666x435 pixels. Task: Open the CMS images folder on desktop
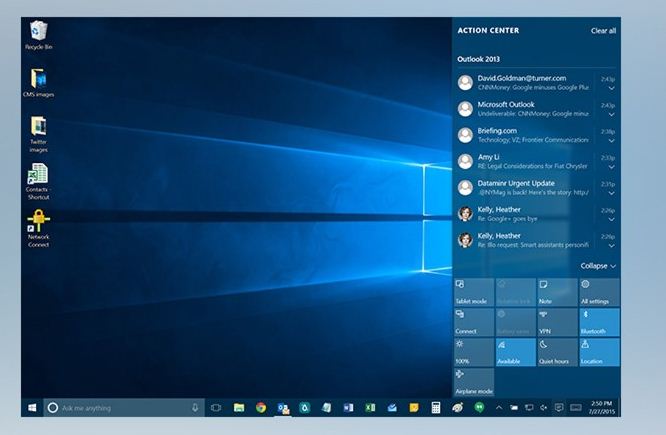38,83
